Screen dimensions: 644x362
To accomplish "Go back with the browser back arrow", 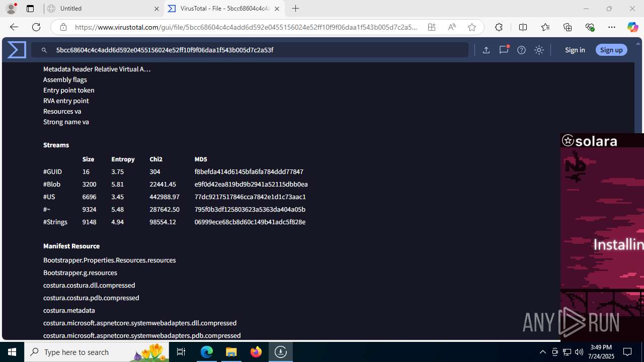I will click(14, 27).
